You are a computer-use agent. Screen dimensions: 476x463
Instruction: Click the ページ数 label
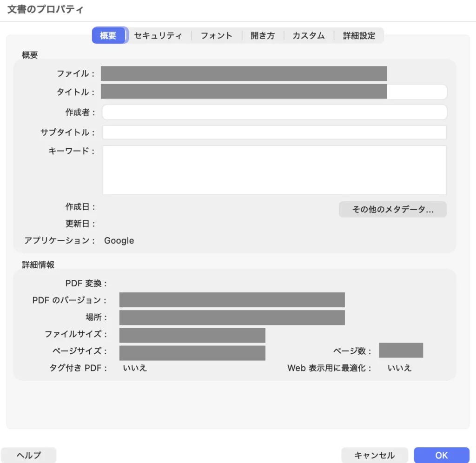point(352,351)
